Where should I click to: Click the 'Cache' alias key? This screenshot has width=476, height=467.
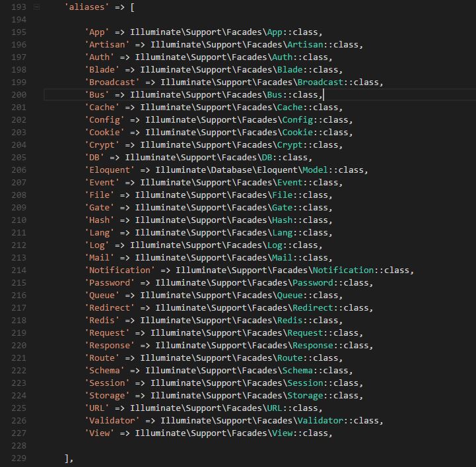(x=102, y=108)
